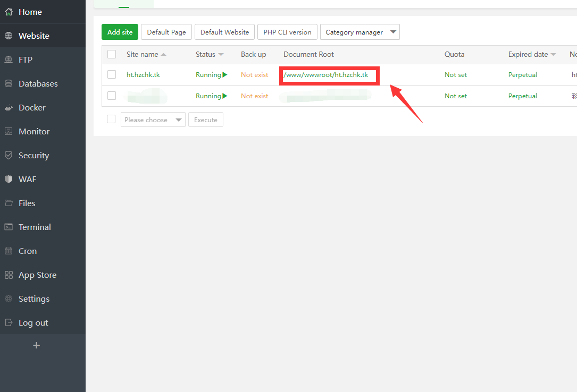
Task: Click the Databases stack icon
Action: pos(9,83)
